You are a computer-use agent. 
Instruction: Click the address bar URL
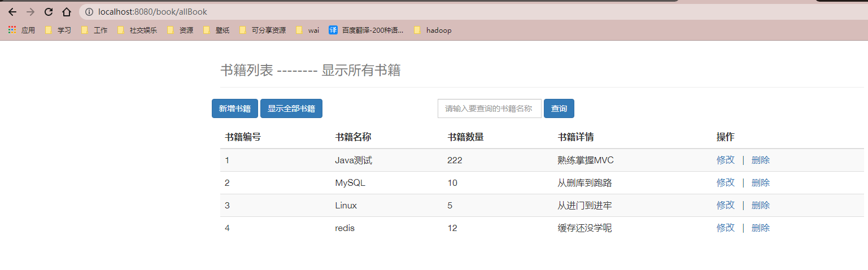click(152, 12)
